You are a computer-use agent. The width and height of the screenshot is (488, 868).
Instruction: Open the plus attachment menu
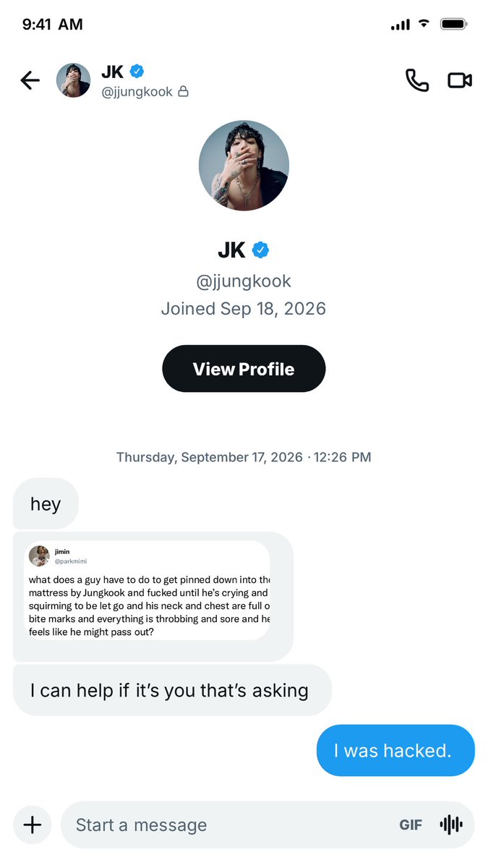pos(33,825)
